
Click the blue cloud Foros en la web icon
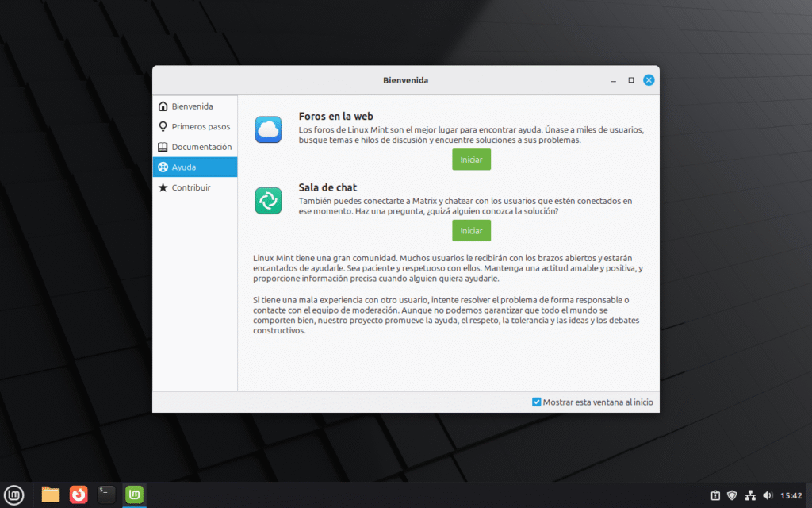[268, 129]
